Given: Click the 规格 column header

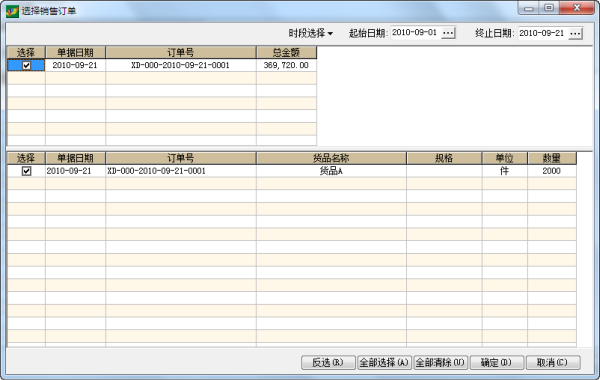Looking at the screenshot, I should point(444,158).
